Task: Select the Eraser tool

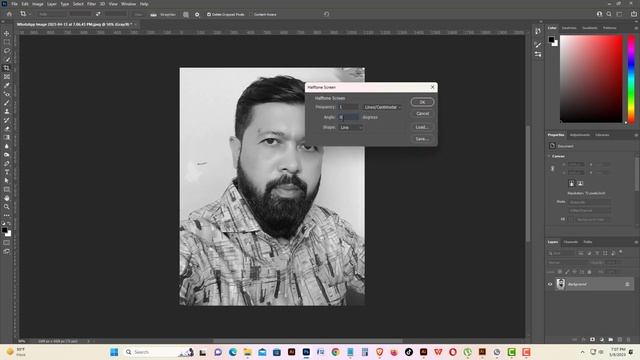Action: coord(7,129)
